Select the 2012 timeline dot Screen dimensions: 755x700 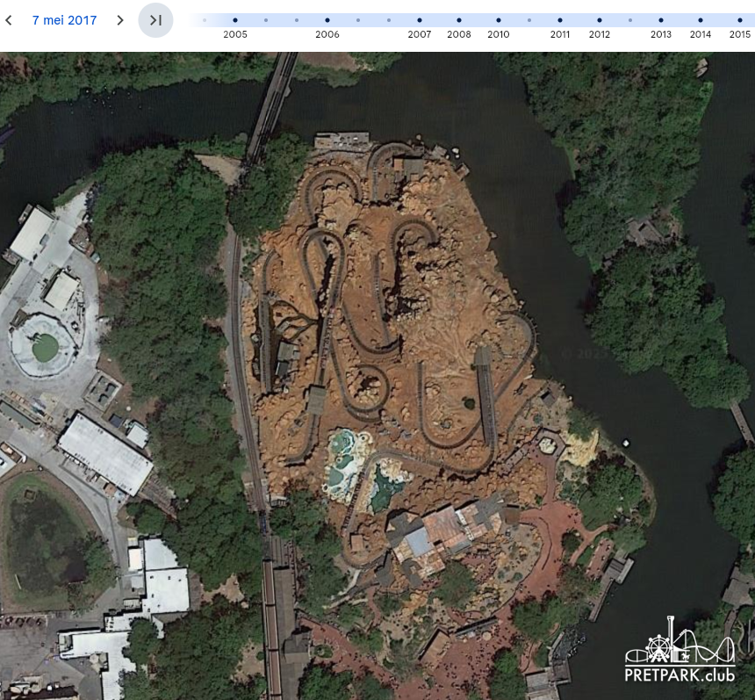pos(600,19)
